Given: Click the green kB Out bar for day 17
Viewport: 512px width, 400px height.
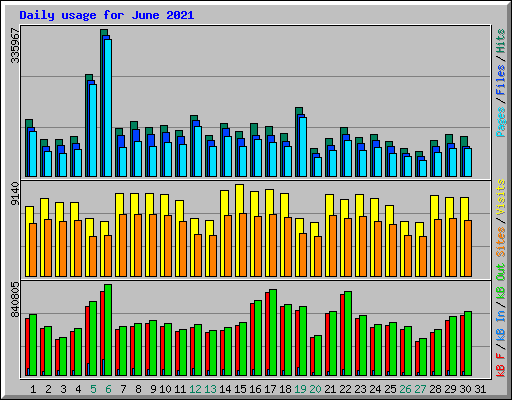Looking at the screenshot, I should coord(273,332).
